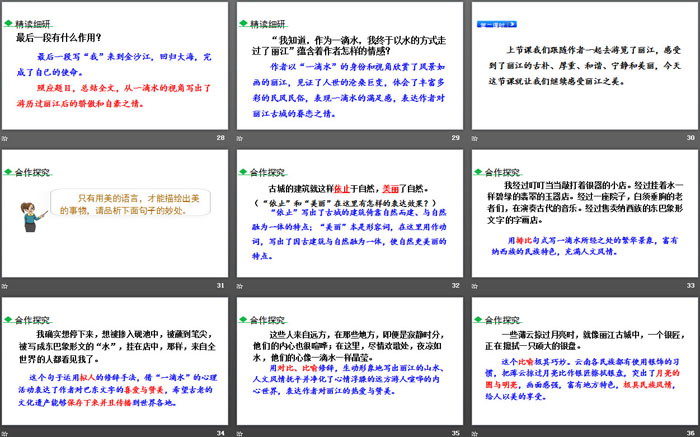Click the animation star icon below slide 29
This screenshot has width=700, height=437.
click(x=240, y=139)
